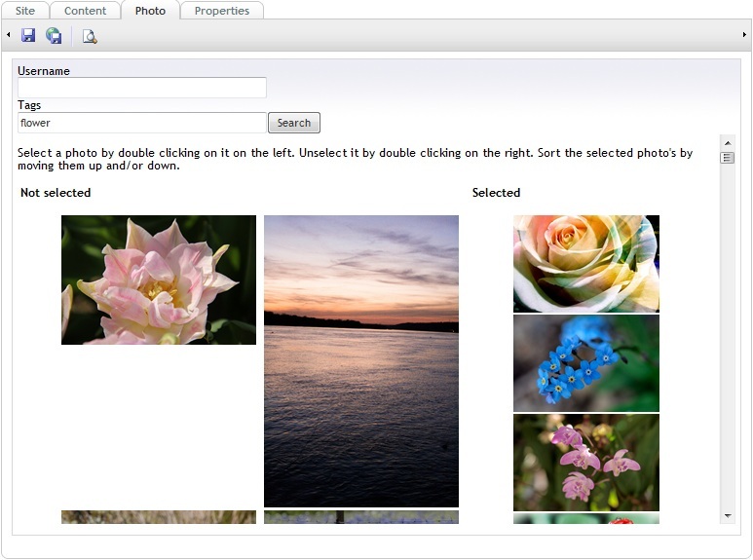Click the scrollbar up arrow
This screenshot has height=560, width=753.
click(728, 143)
